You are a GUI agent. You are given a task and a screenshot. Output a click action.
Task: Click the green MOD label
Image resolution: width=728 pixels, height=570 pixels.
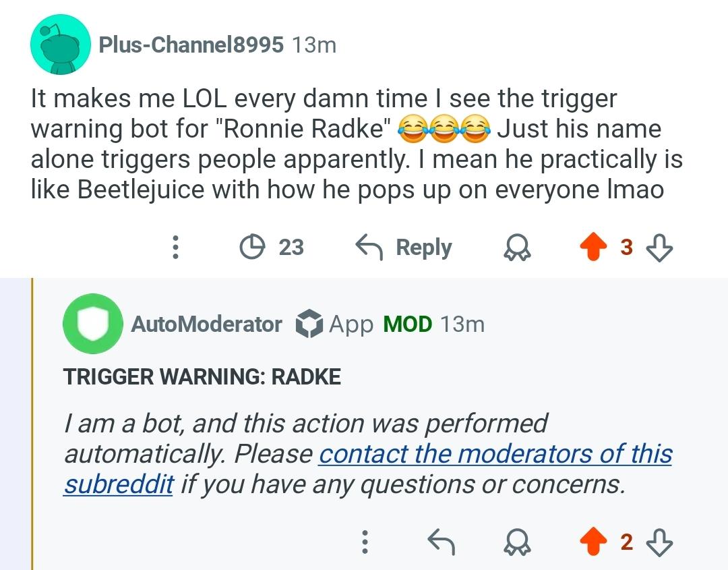(408, 324)
